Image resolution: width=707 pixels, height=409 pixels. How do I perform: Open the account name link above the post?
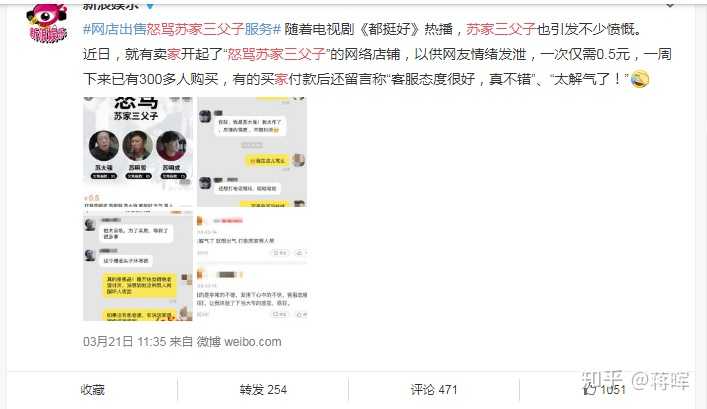(x=111, y=5)
